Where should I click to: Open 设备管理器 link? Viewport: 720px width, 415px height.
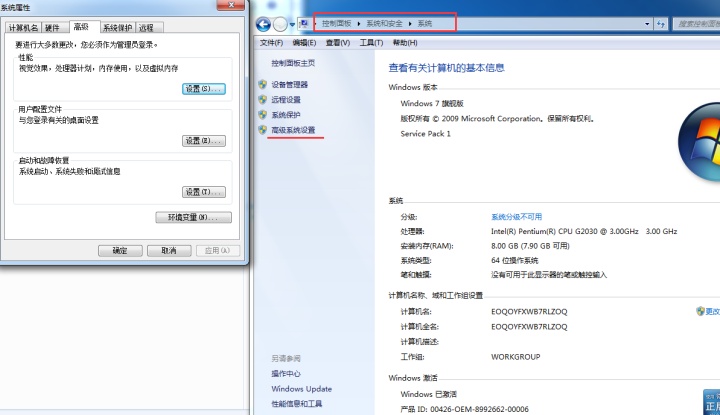pos(289,84)
